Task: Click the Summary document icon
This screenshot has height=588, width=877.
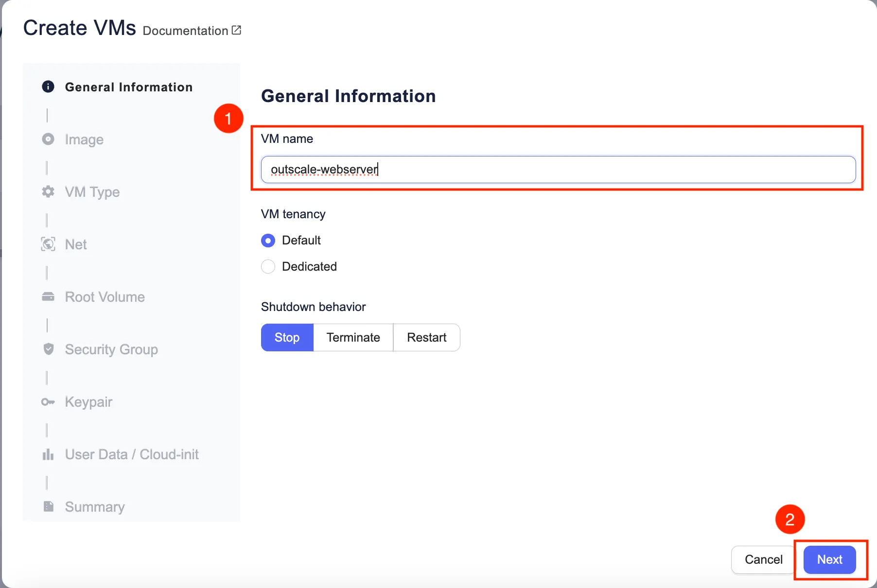Action: 48,506
